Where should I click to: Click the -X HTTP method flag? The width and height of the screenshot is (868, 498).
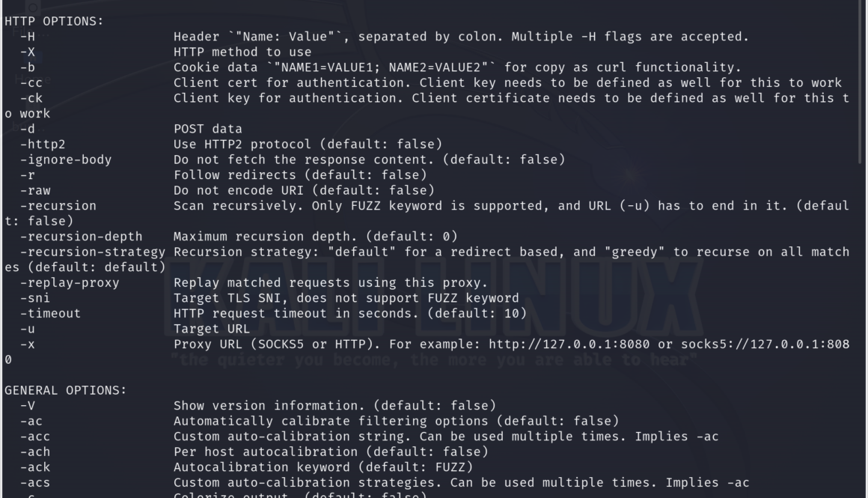tap(27, 52)
